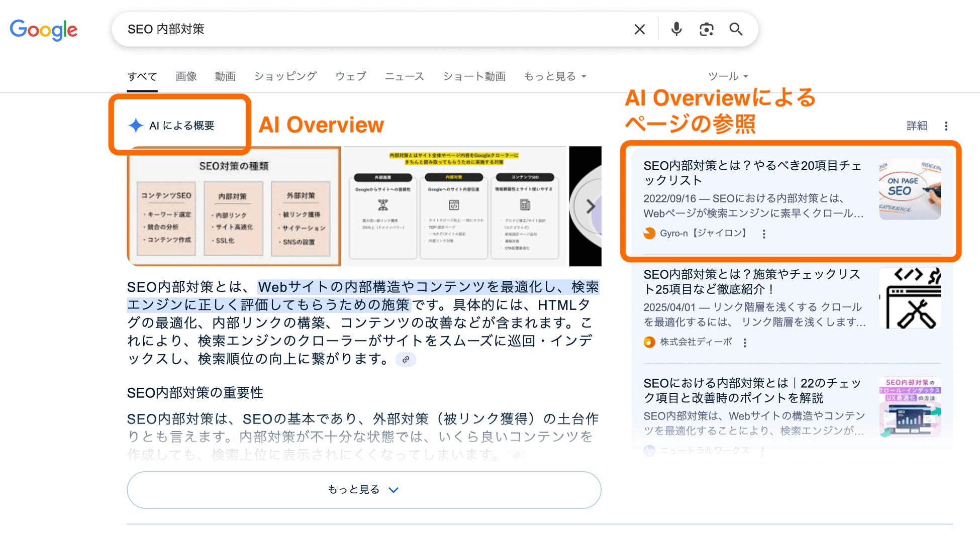
Task: Open the SEO対策の種類 image thumbnail
Action: (234, 206)
